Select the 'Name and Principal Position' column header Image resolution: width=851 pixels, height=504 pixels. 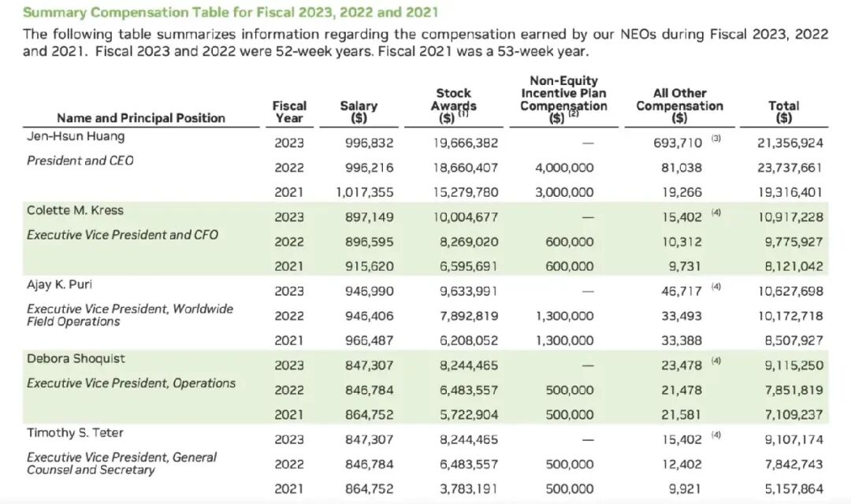pos(141,118)
